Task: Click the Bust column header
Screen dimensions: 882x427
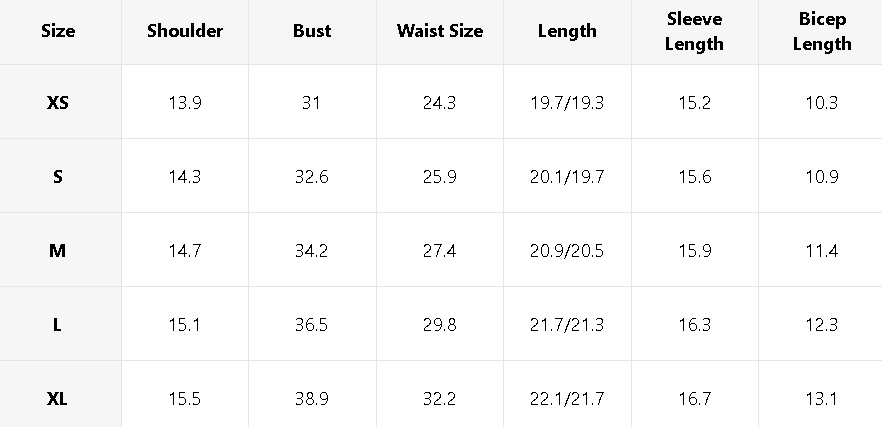Action: pos(312,31)
